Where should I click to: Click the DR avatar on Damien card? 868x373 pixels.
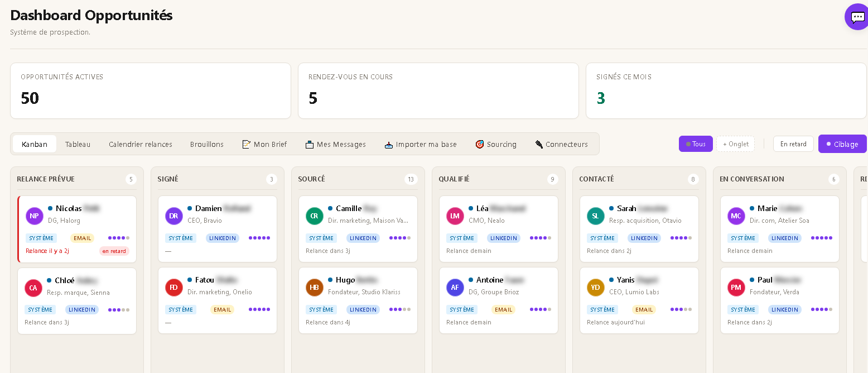[174, 216]
